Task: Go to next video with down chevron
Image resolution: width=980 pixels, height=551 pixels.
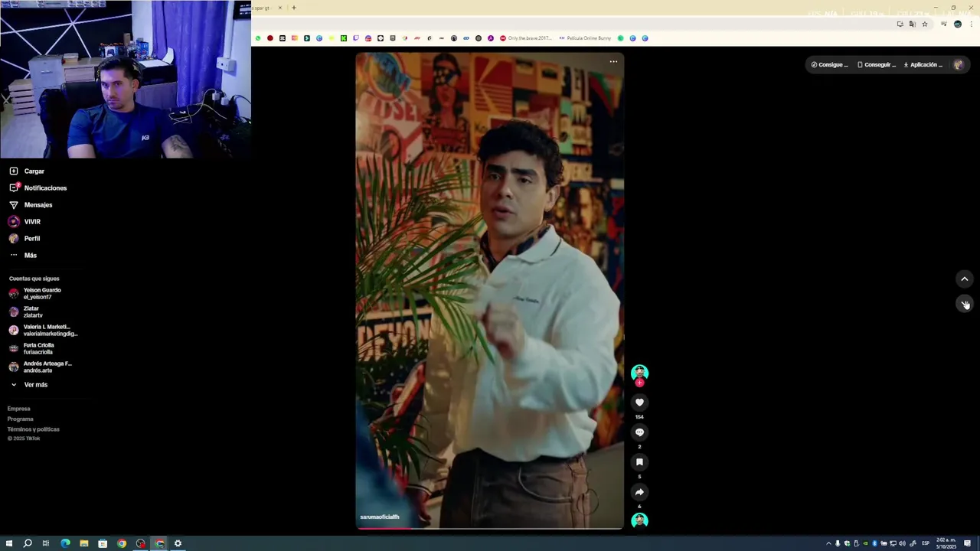Action: click(x=965, y=304)
